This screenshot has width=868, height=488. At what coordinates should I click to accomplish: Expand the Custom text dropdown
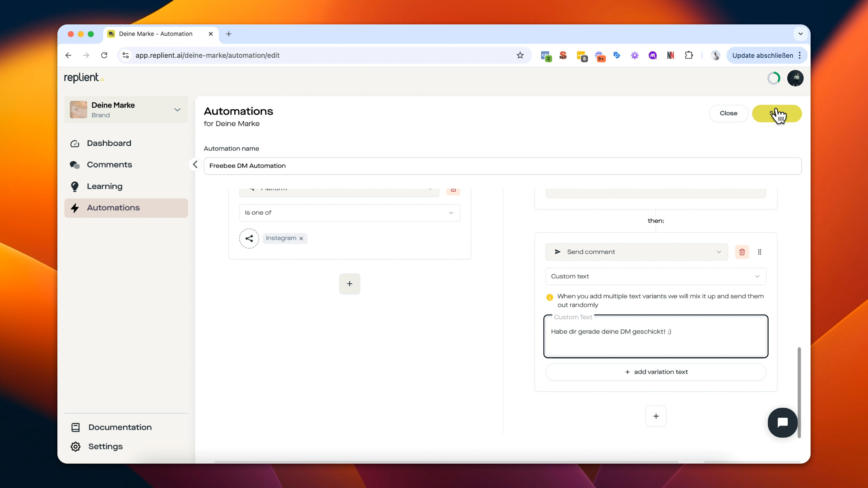655,276
